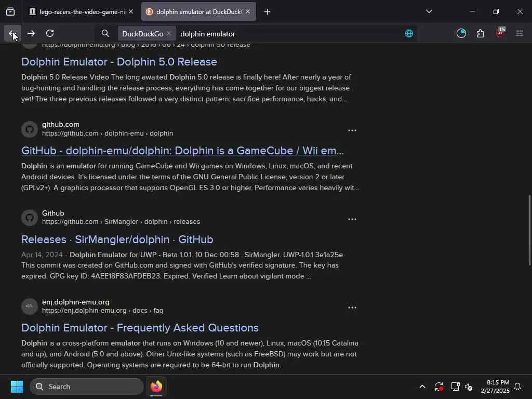Expand the list all tabs chevron

coord(429,11)
